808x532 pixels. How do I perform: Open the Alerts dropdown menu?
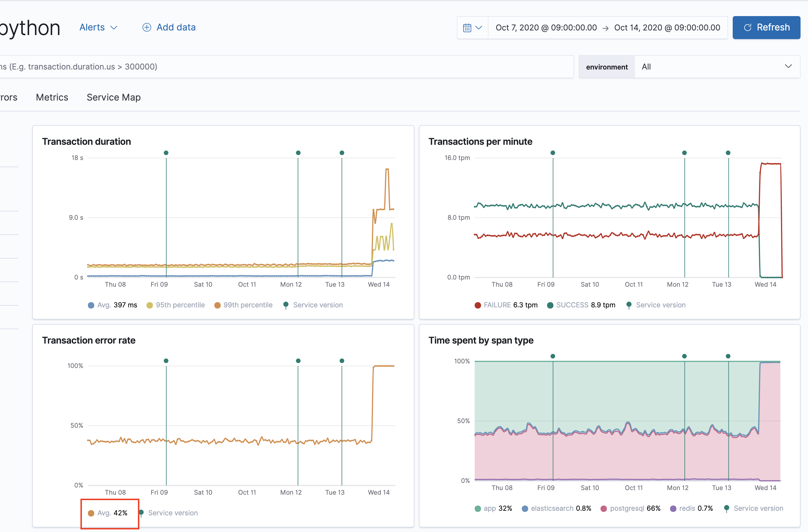pos(98,27)
